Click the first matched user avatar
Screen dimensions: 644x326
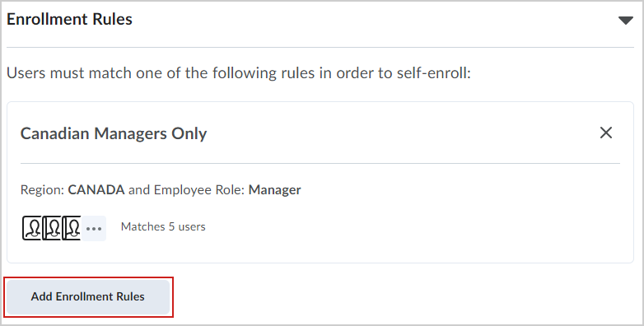[x=31, y=228]
